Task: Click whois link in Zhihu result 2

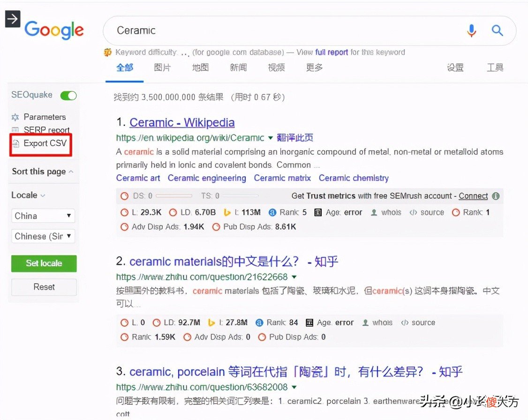Action: pos(382,323)
